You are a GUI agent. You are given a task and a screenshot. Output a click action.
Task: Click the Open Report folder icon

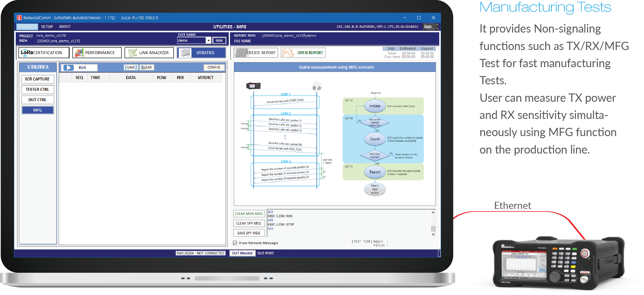(288, 53)
